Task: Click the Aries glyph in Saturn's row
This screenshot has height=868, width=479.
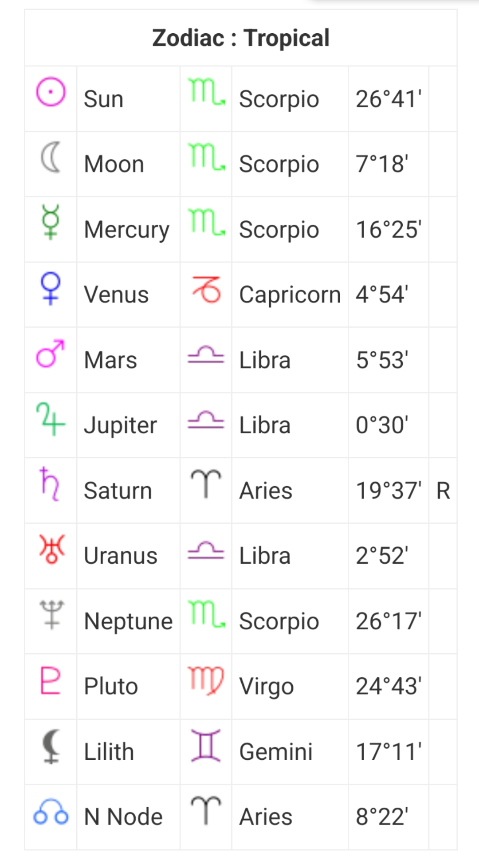Action: (206, 483)
